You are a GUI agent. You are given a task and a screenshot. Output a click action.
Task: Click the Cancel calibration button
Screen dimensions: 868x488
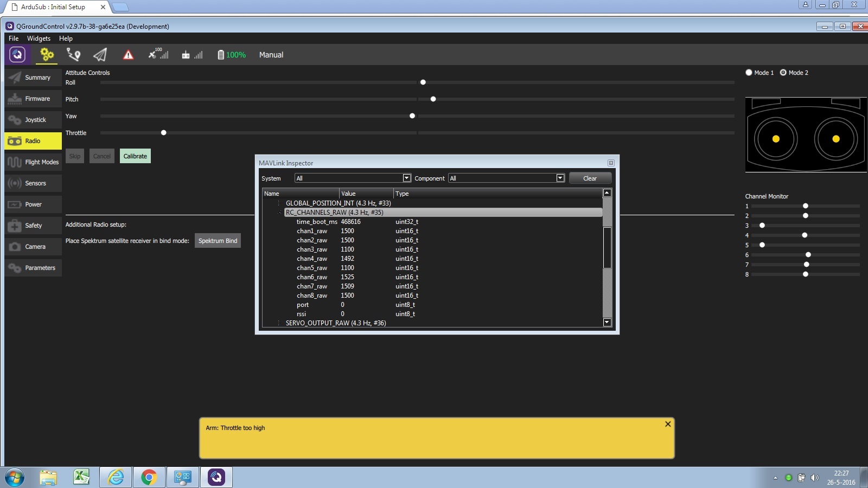coord(102,156)
